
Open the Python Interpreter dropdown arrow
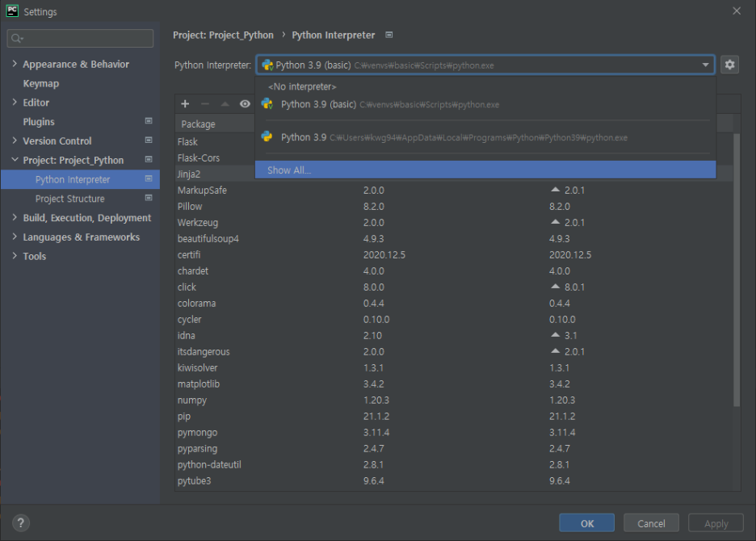pos(705,65)
